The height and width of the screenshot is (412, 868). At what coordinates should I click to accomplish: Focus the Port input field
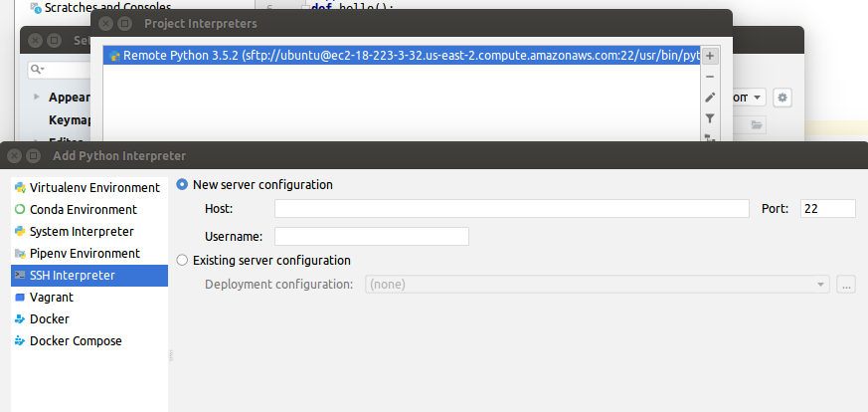(827, 209)
